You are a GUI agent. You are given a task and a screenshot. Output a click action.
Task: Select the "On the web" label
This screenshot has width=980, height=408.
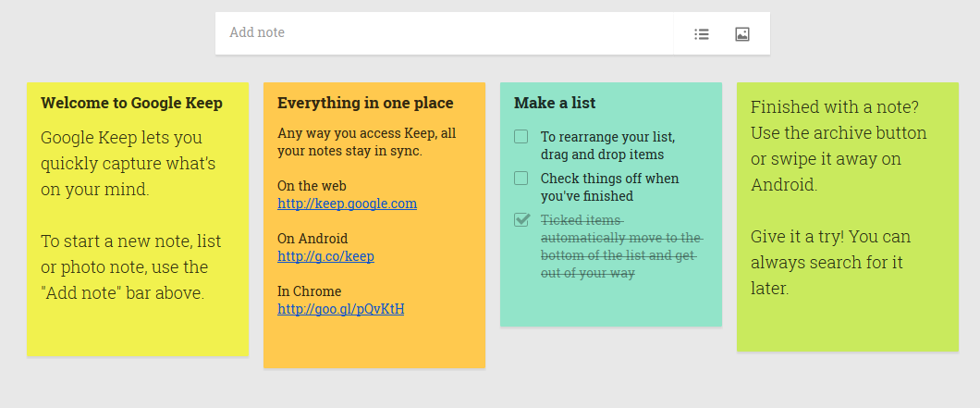[312, 186]
